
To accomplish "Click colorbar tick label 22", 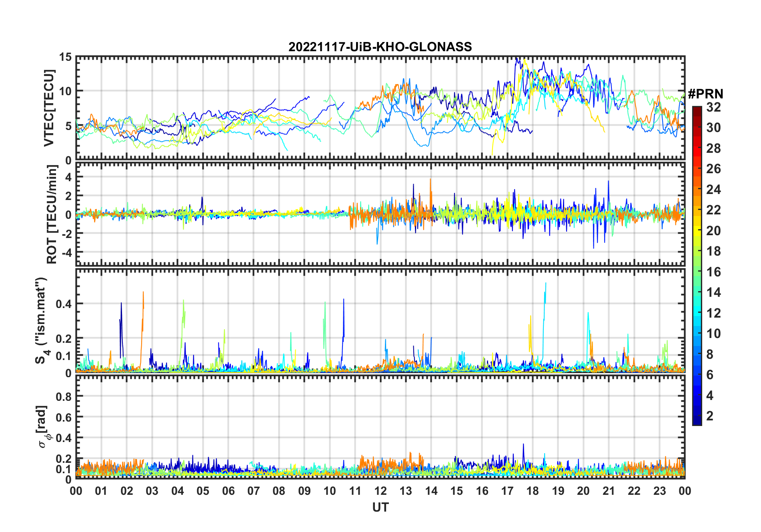I will click(x=713, y=210).
